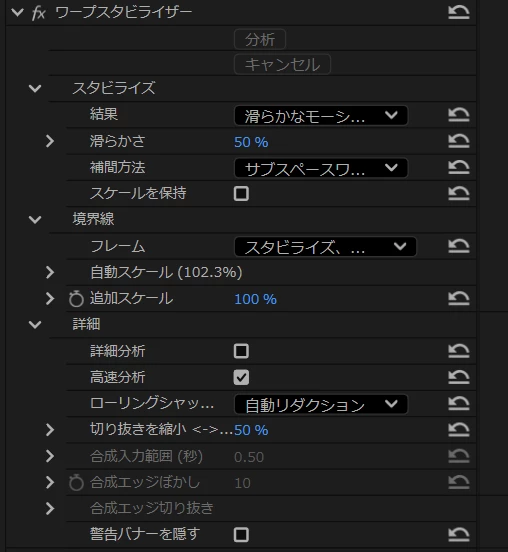This screenshot has width=508, height=552.
Task: Reset the 追加スケール value
Action: (459, 298)
